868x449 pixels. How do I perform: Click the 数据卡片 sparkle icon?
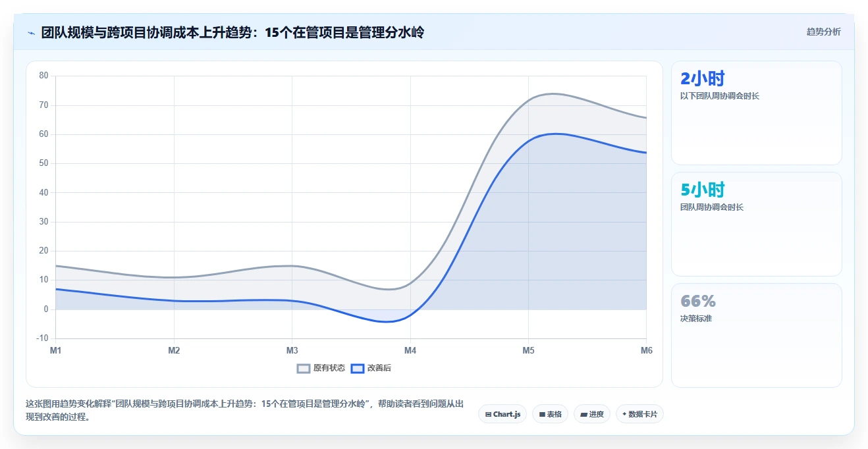(x=624, y=414)
